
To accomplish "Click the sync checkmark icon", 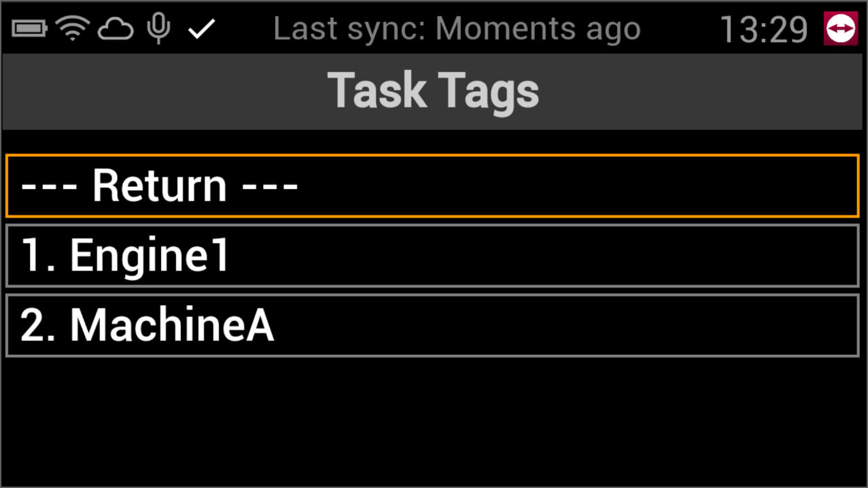I will tap(202, 29).
